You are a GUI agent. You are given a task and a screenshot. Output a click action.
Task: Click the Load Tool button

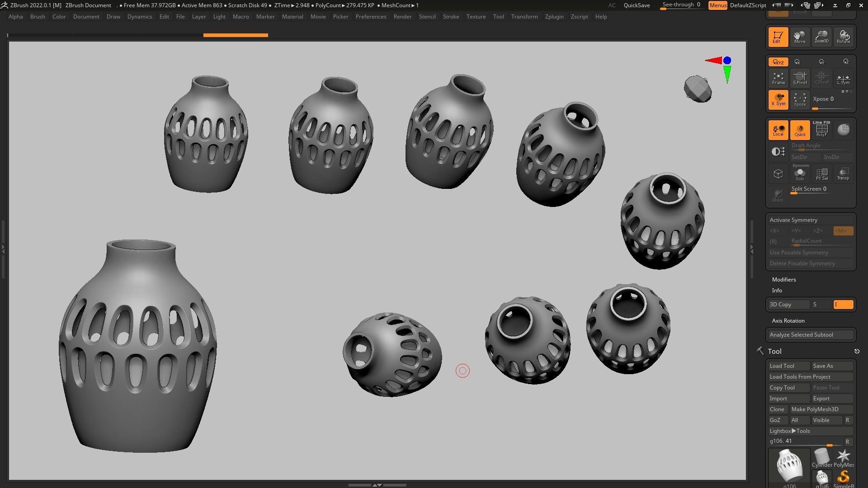[788, 366]
